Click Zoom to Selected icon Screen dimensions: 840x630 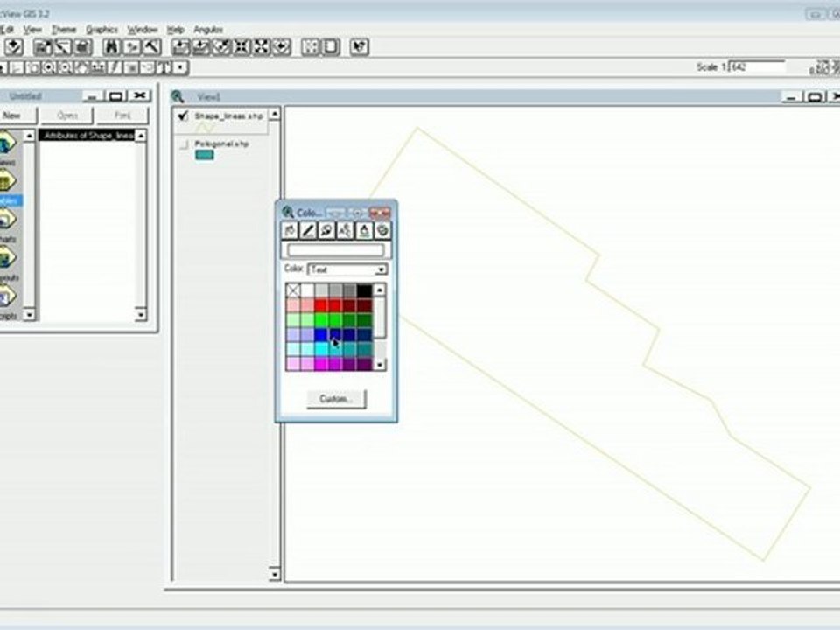[221, 47]
